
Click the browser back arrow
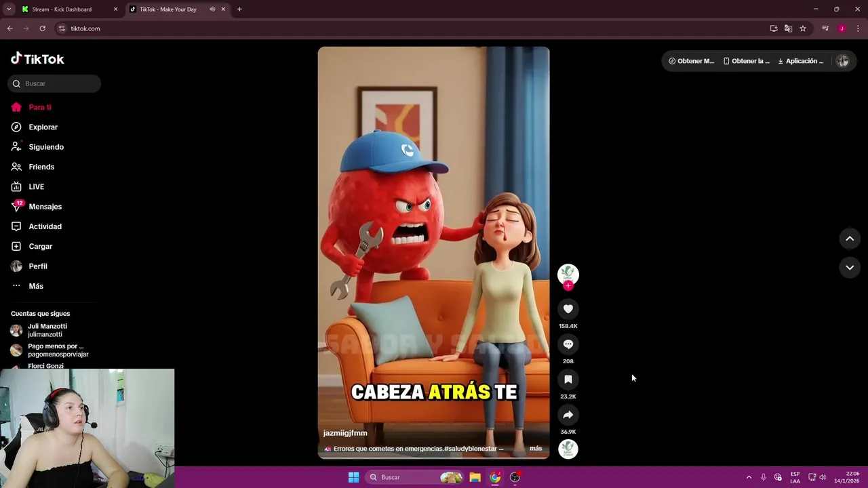pos(9,28)
